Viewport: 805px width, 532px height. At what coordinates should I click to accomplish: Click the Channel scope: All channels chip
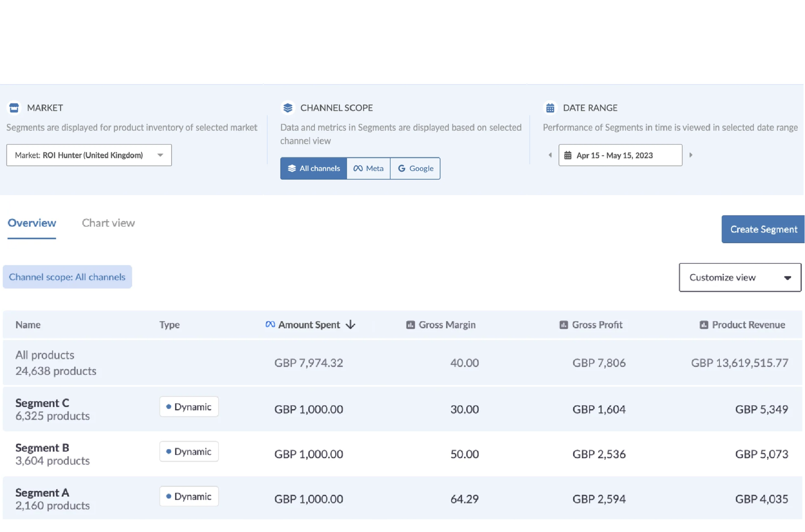(x=67, y=277)
